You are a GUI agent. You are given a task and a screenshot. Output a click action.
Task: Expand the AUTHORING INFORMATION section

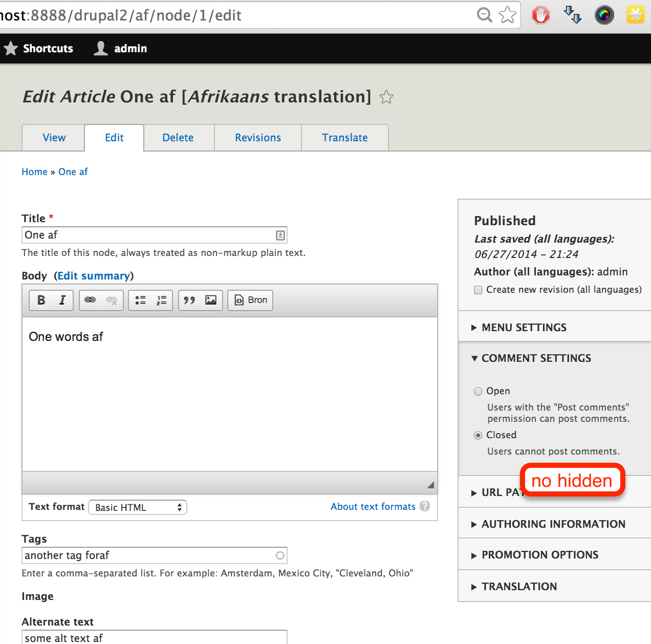click(553, 524)
